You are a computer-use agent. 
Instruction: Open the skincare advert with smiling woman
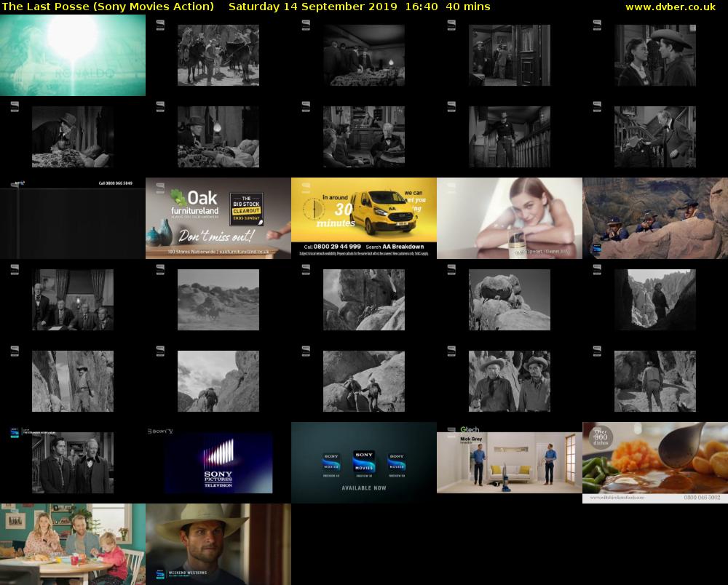click(510, 218)
